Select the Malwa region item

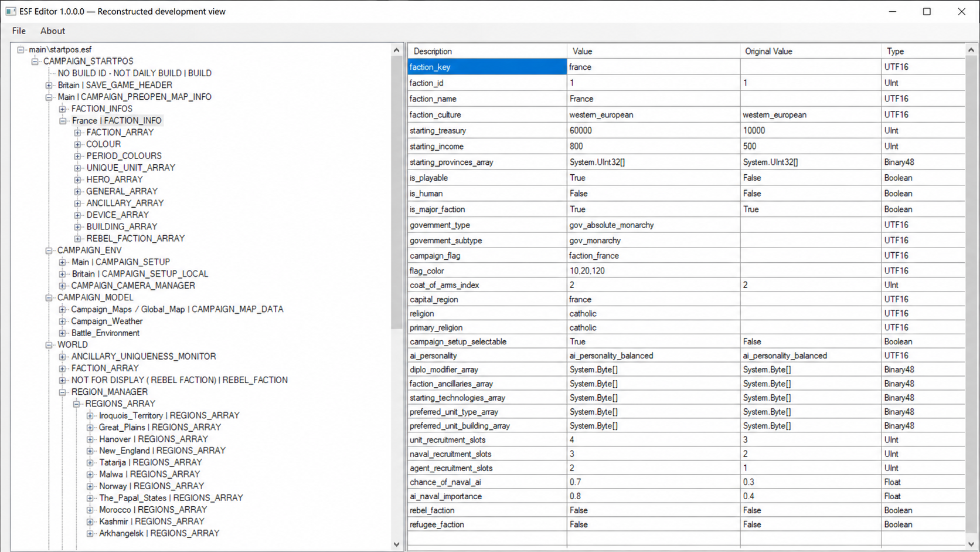(x=149, y=475)
